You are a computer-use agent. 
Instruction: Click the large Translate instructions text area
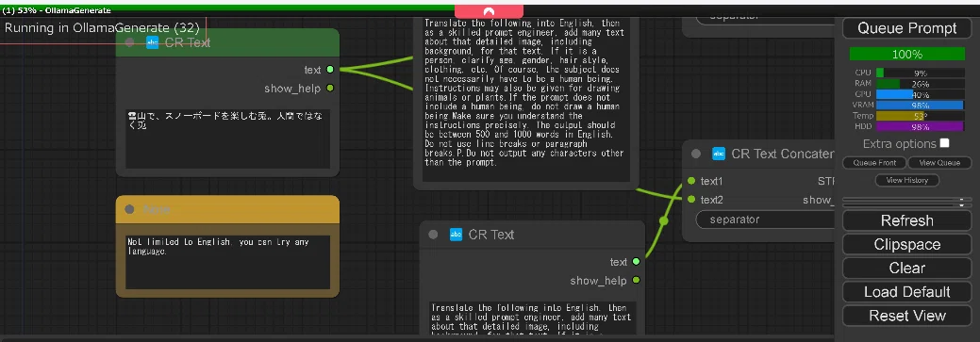(x=525, y=100)
